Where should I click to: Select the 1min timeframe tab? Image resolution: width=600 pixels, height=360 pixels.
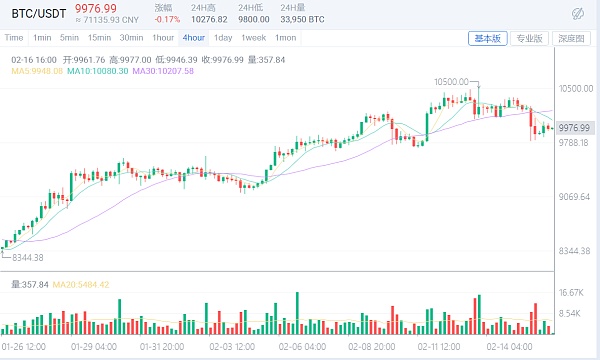(x=42, y=38)
